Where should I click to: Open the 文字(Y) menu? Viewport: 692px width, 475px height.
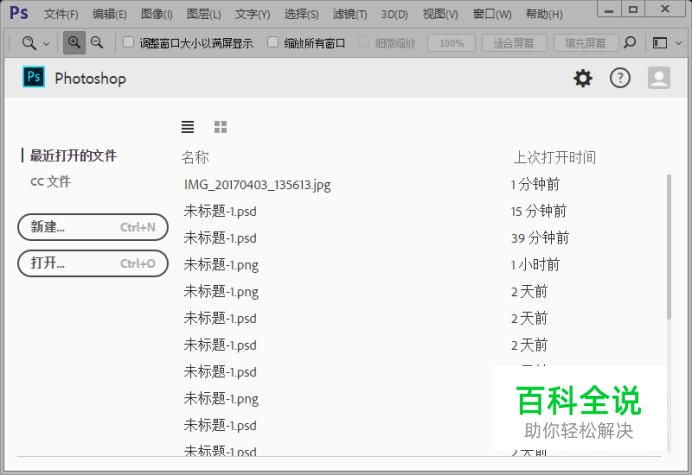(x=252, y=14)
